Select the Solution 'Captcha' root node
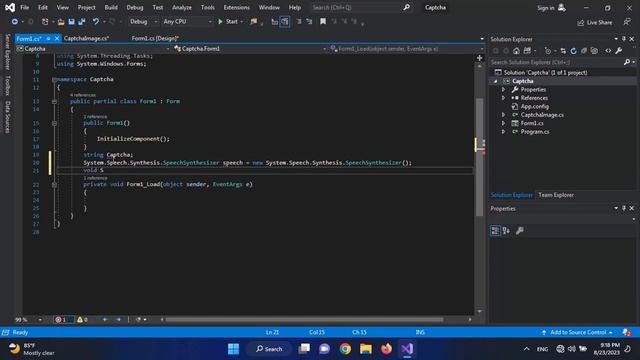 click(x=545, y=73)
